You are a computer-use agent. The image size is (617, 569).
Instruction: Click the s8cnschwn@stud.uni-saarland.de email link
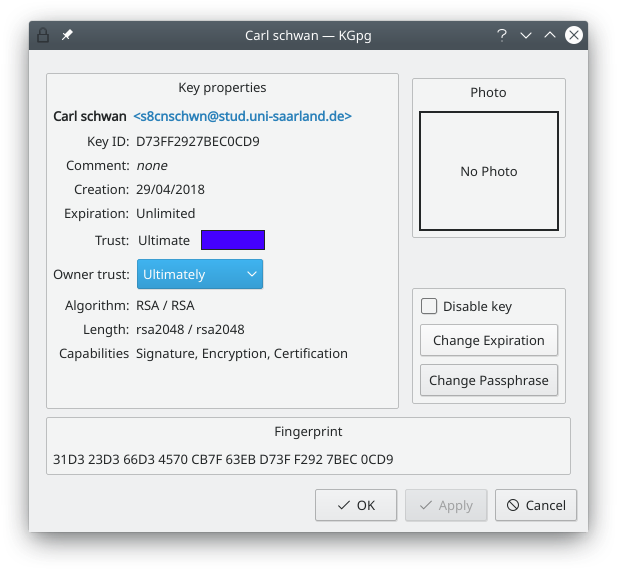242,116
